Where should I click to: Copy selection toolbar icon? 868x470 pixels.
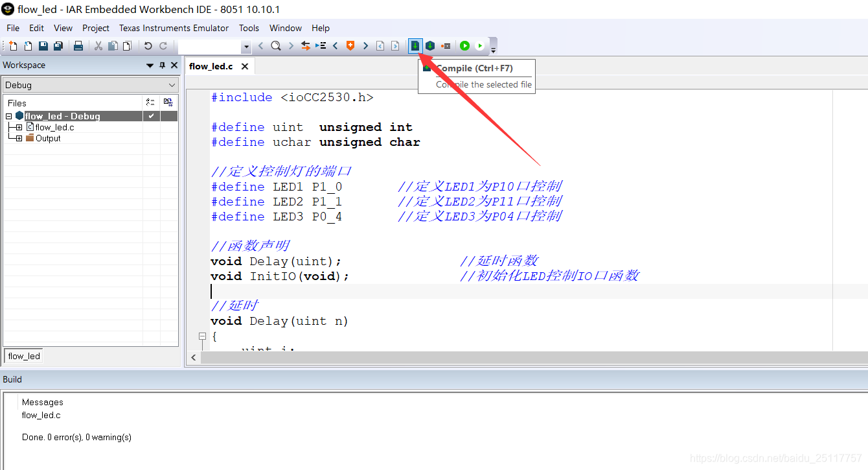[x=113, y=46]
